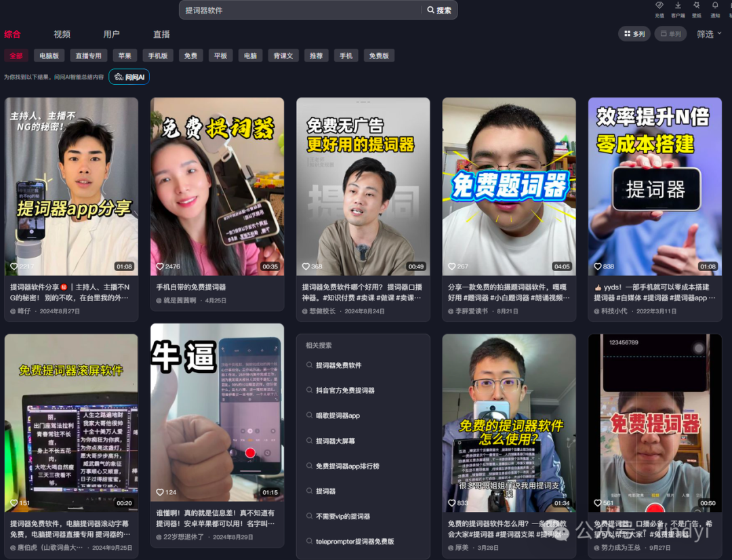Open the 用户 tab

112,34
